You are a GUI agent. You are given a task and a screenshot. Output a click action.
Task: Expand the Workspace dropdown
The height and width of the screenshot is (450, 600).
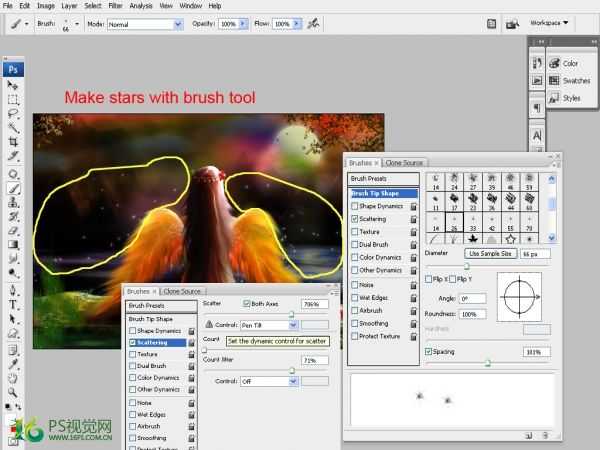[x=550, y=22]
